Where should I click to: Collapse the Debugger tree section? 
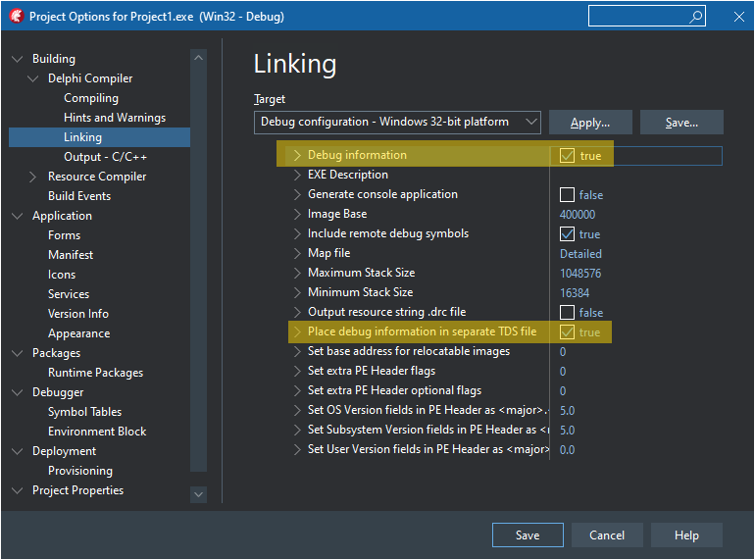pyautogui.click(x=17, y=392)
